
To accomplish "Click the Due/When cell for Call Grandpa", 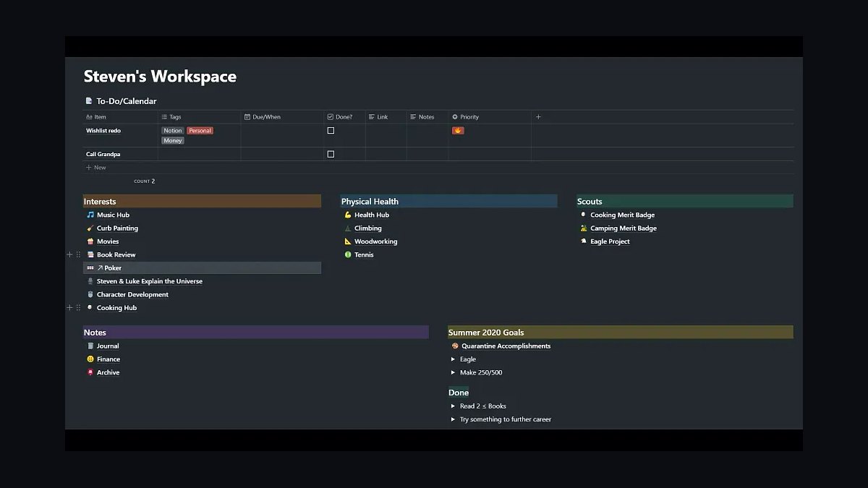I will (282, 154).
